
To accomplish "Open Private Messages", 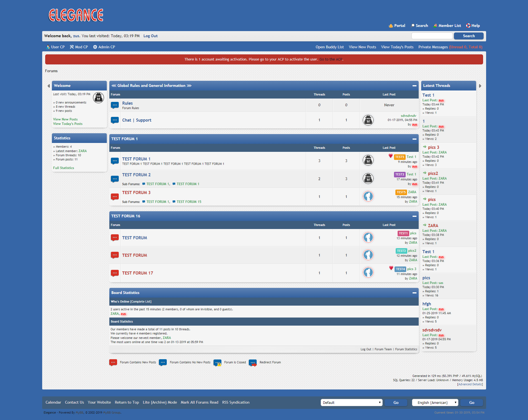I will click(433, 47).
